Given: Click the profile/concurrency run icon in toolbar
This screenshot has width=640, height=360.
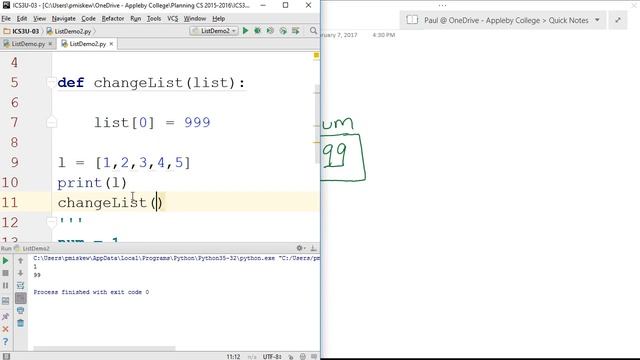Looking at the screenshot, I should 283,31.
